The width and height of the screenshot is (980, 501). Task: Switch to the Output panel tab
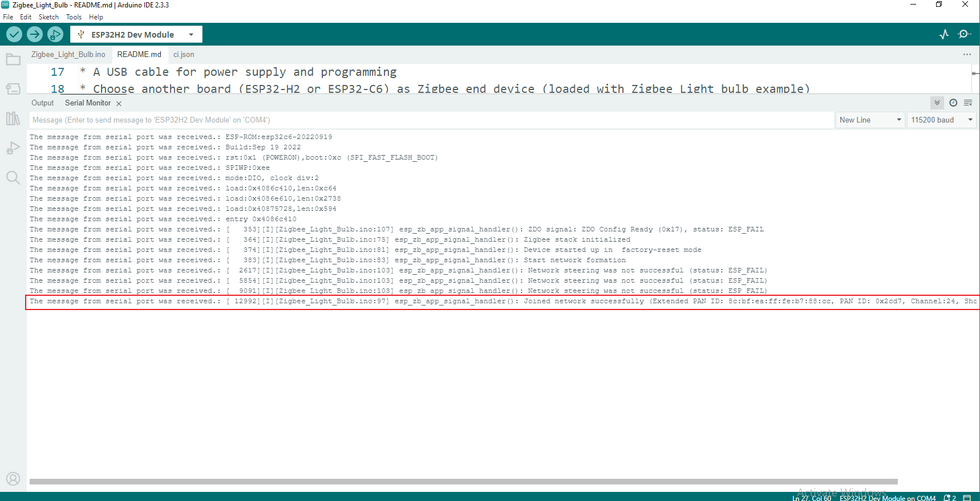(43, 103)
